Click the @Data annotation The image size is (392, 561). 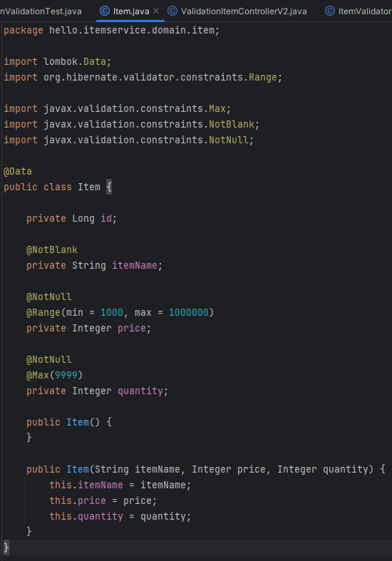pos(18,171)
